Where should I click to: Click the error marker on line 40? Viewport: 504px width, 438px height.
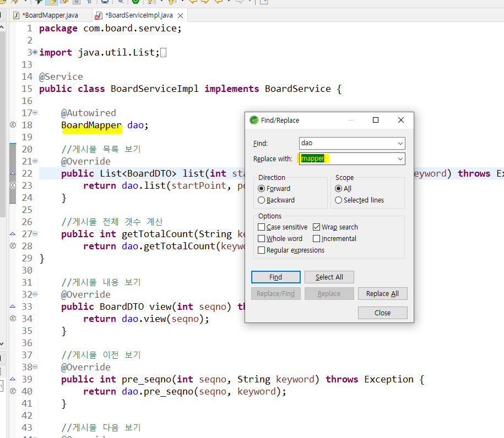(x=13, y=391)
